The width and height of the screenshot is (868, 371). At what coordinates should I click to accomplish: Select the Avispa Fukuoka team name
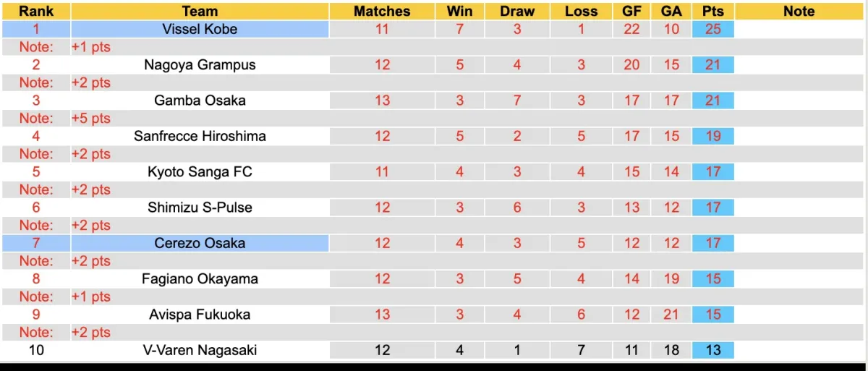coord(200,315)
